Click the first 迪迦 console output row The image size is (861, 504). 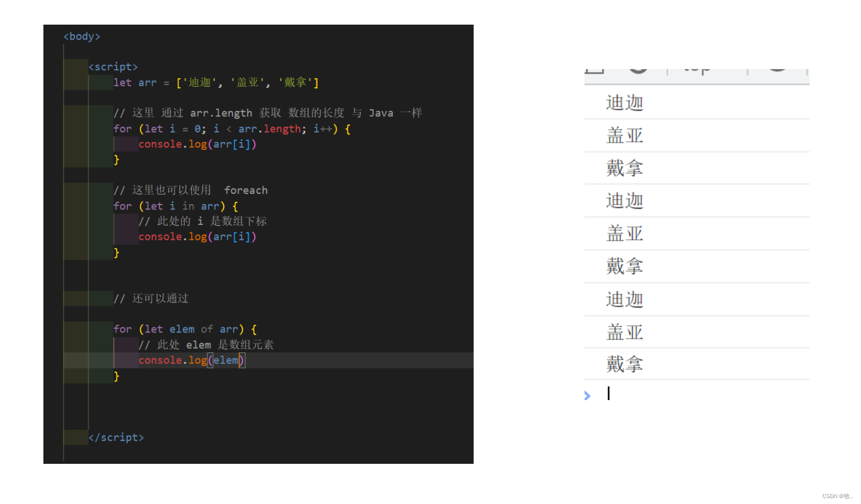697,102
